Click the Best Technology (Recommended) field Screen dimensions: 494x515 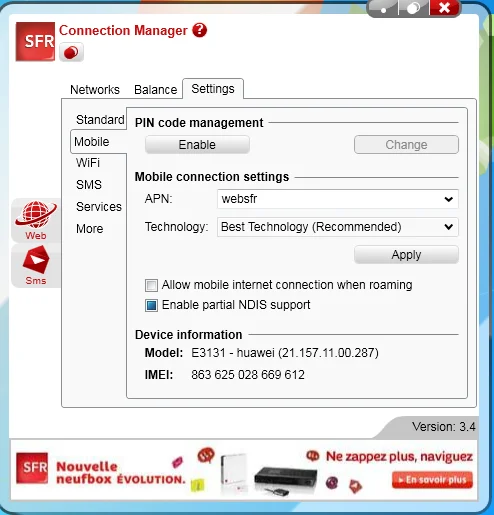coord(338,227)
